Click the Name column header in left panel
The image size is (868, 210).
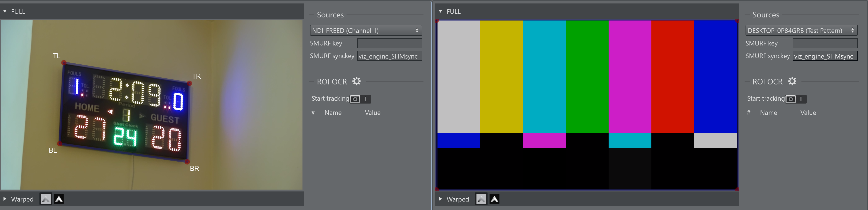(x=333, y=112)
